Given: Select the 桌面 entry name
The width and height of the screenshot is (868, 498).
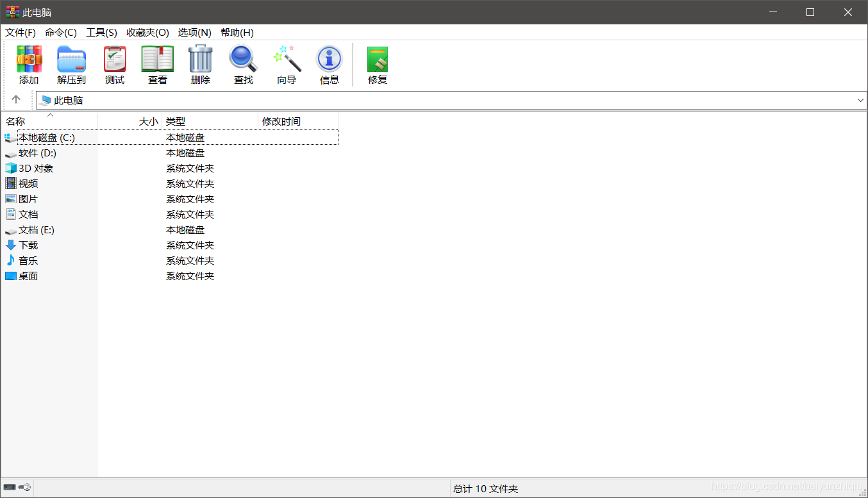Looking at the screenshot, I should point(28,276).
